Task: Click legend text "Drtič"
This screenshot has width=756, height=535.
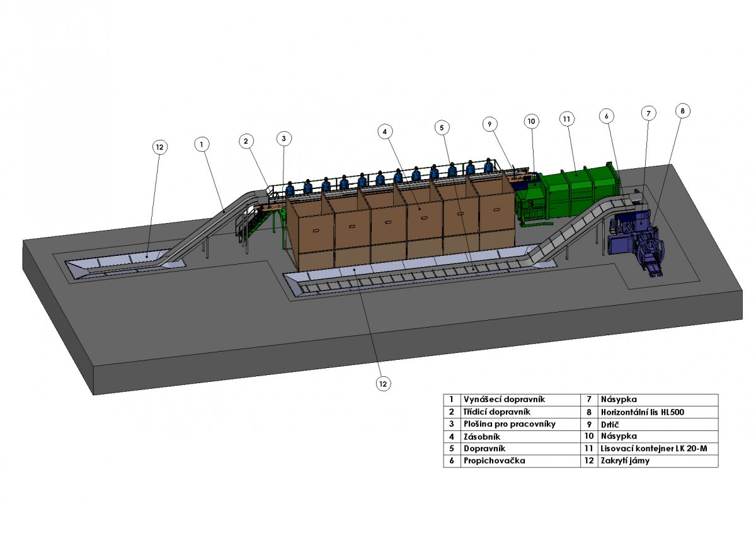Action: (610, 424)
